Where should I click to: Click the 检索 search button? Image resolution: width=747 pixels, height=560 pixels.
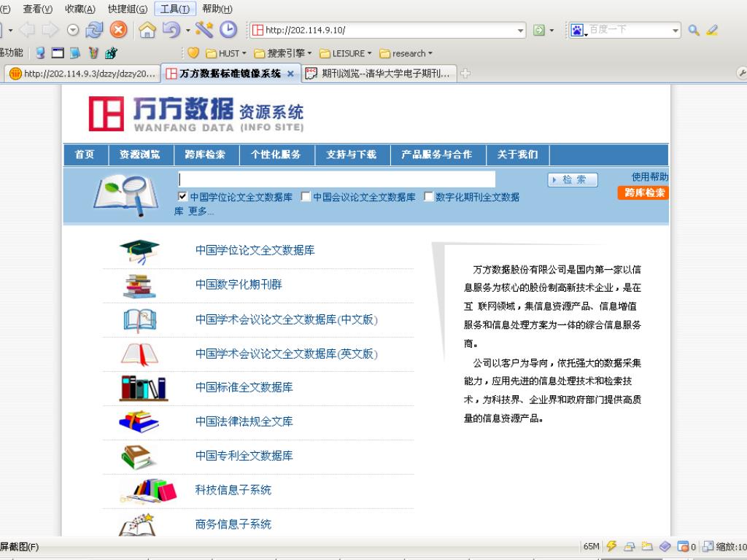[x=573, y=180]
